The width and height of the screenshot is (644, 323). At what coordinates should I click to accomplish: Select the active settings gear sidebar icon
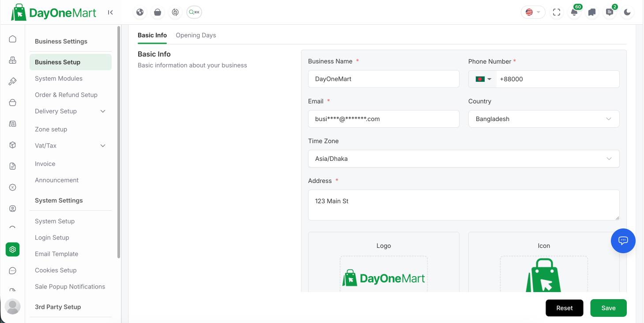(x=12, y=249)
